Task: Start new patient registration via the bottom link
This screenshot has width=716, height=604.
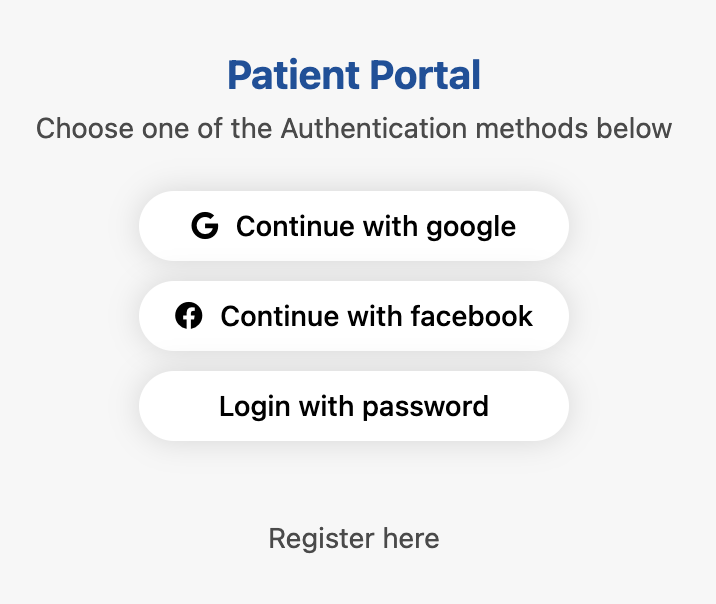Action: click(354, 539)
